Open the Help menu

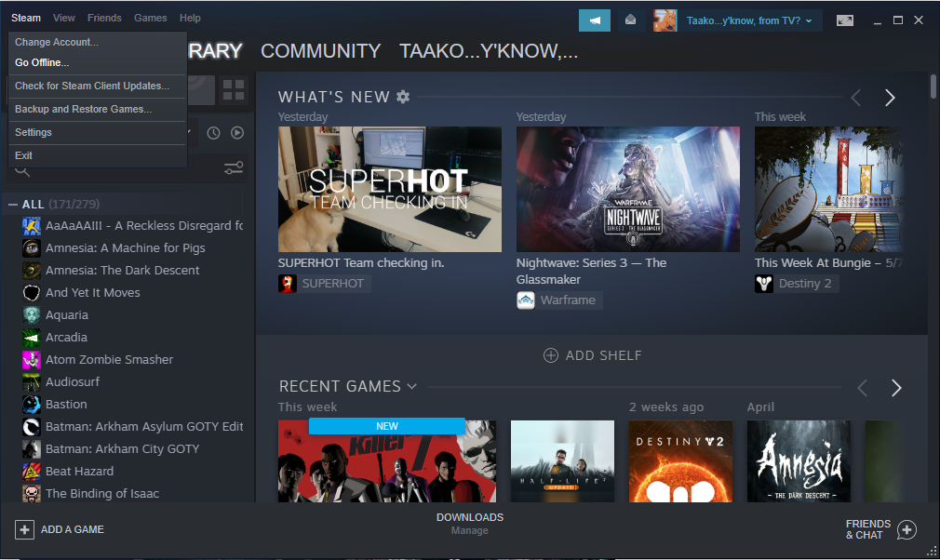(x=190, y=18)
